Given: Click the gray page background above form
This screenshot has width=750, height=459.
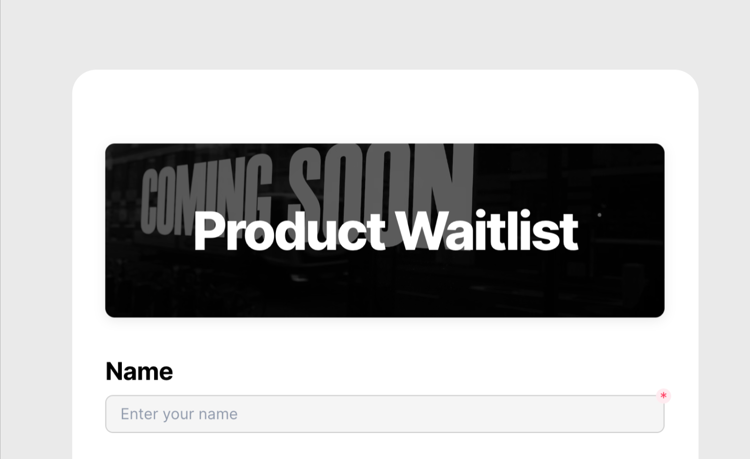Looking at the screenshot, I should coord(375,33).
